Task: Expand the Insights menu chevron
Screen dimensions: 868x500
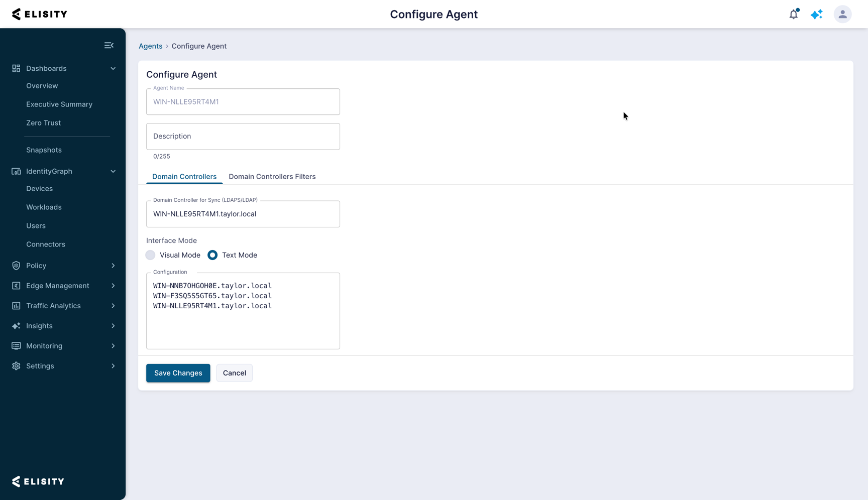Action: coord(113,326)
